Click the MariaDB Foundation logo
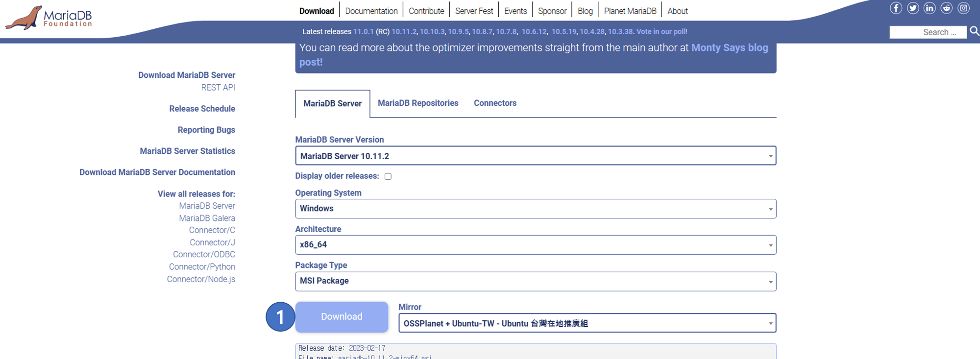 pos(49,18)
